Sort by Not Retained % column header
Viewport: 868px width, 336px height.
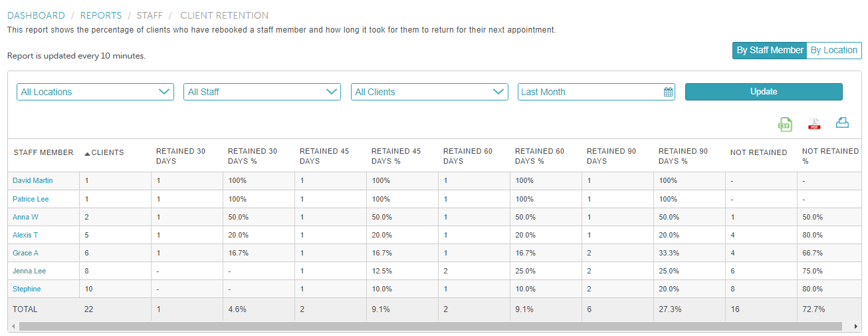(830, 156)
